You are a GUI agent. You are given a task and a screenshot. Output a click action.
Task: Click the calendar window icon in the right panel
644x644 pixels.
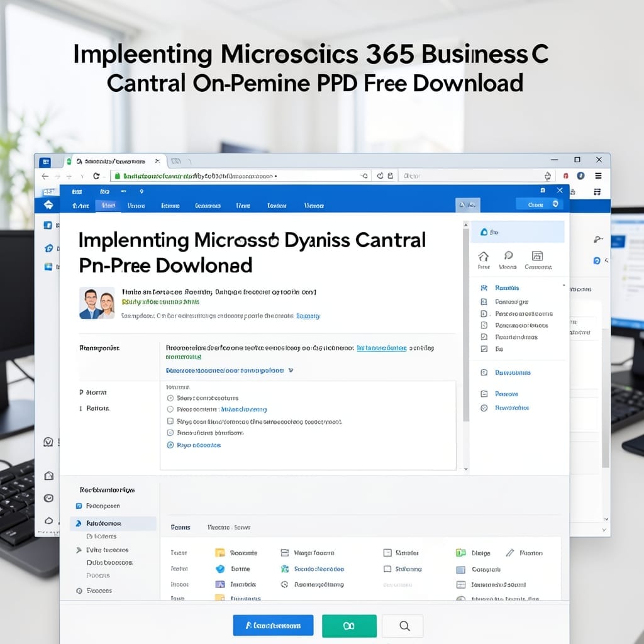(x=537, y=256)
